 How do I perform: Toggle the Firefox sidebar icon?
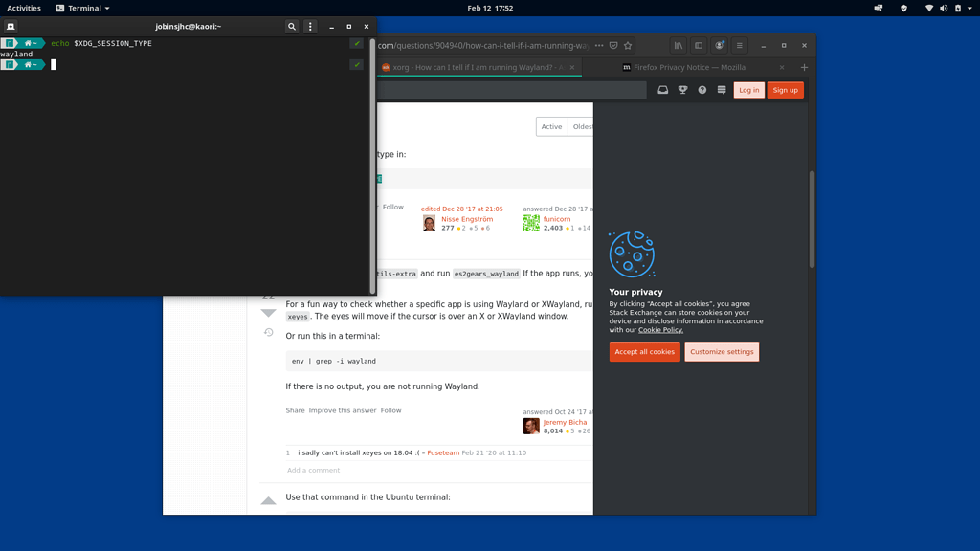point(699,45)
